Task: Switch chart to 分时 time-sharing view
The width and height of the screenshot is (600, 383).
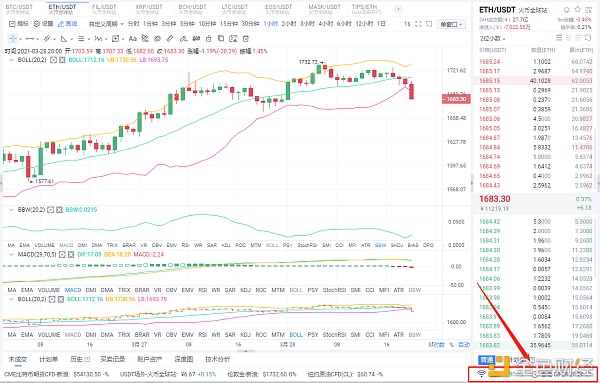Action: coord(134,24)
